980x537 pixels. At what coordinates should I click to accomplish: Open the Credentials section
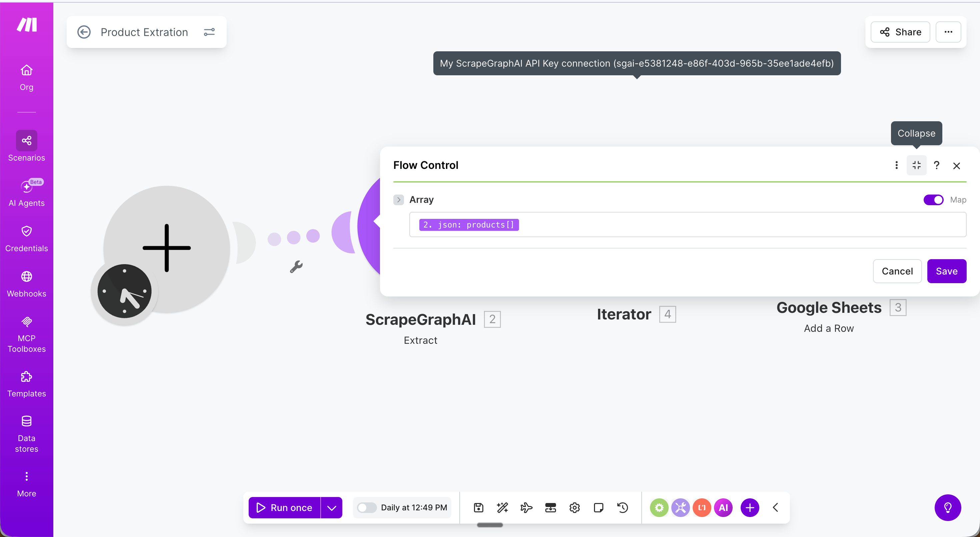pos(27,239)
